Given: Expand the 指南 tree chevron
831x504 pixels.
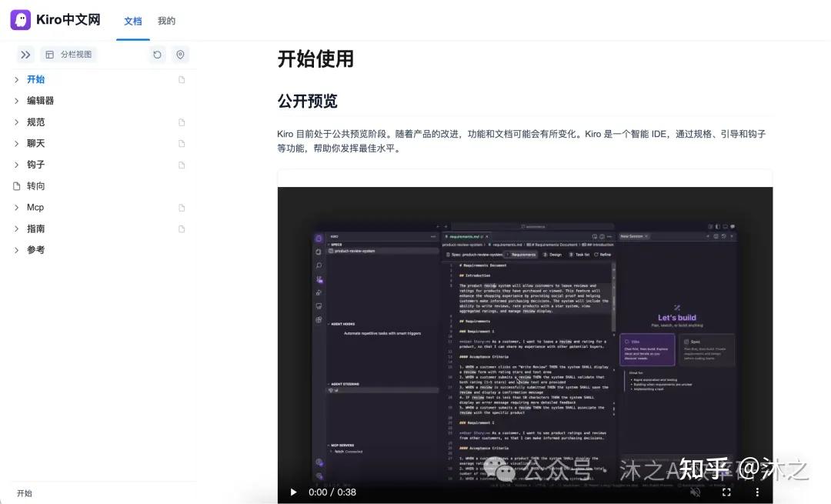Looking at the screenshot, I should pyautogui.click(x=16, y=229).
